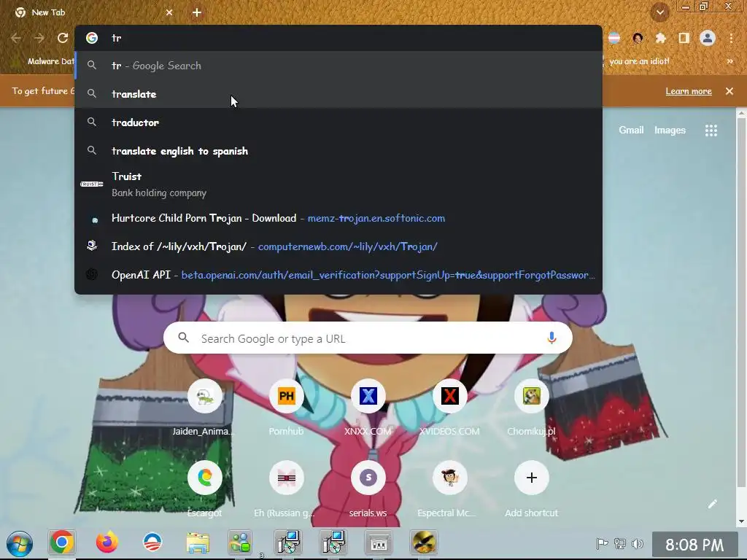Start voice search with the microphone icon
Viewport: 747px width, 560px height.
[x=551, y=338]
